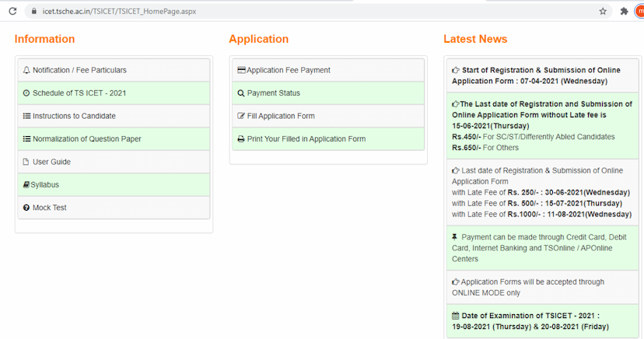View the site info lock icon

[x=33, y=12]
